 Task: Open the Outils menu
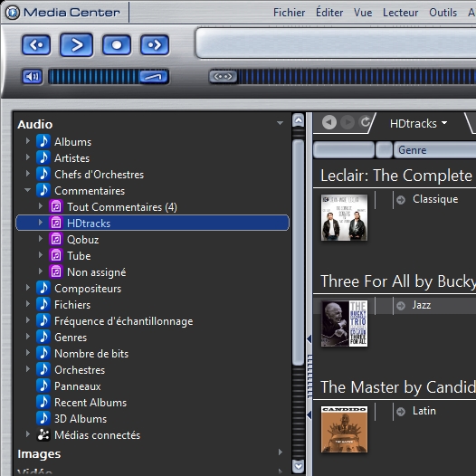(443, 13)
